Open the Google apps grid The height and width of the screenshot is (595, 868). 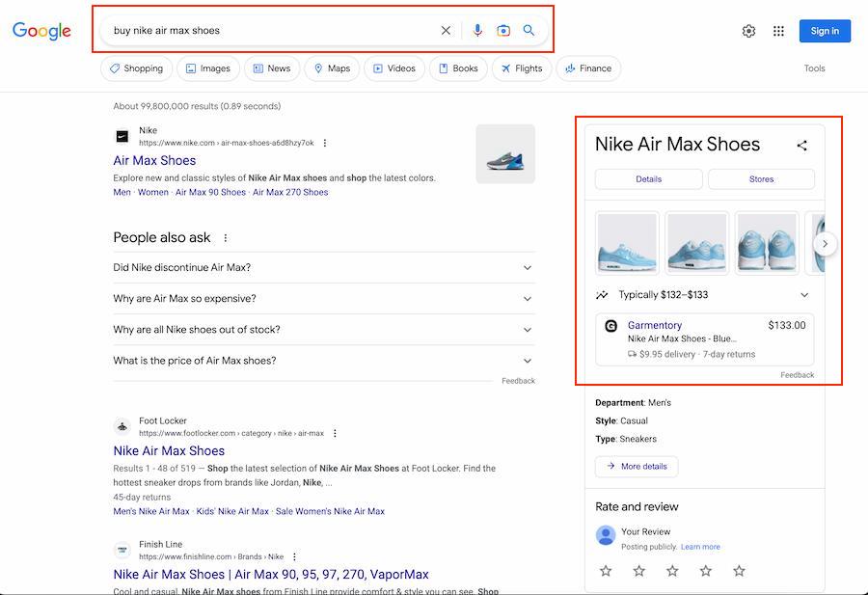point(778,31)
